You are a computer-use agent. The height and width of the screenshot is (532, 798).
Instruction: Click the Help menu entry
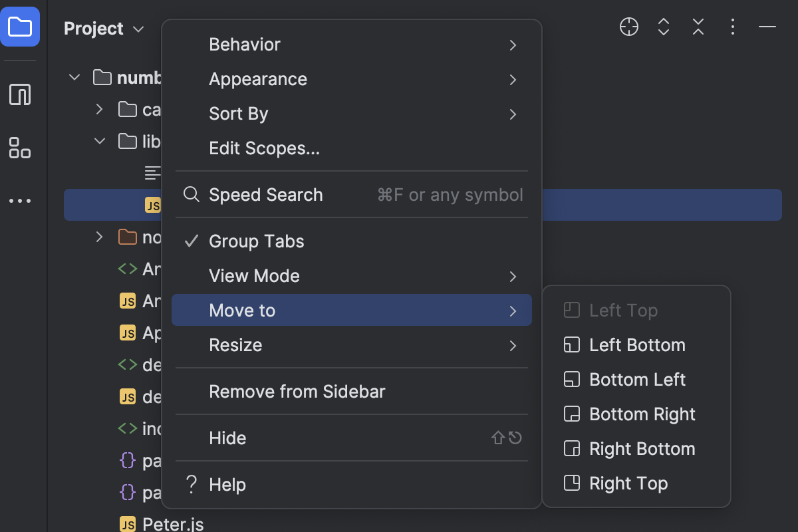click(228, 484)
